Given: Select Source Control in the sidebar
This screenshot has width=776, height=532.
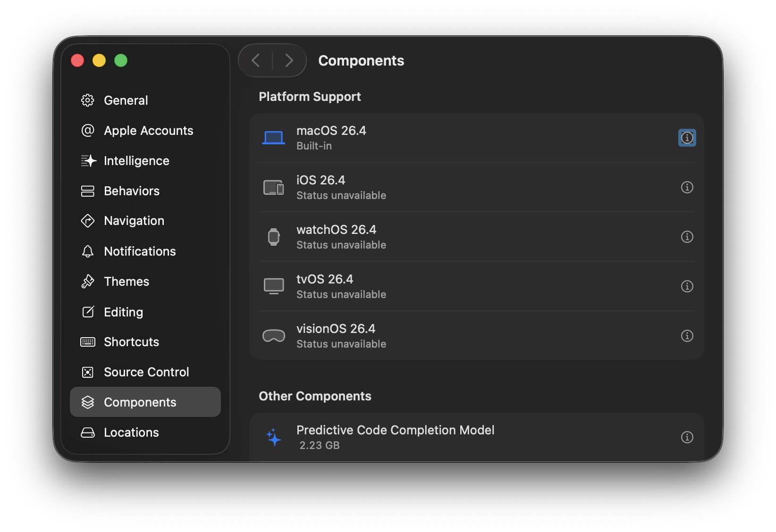Looking at the screenshot, I should coord(145,372).
